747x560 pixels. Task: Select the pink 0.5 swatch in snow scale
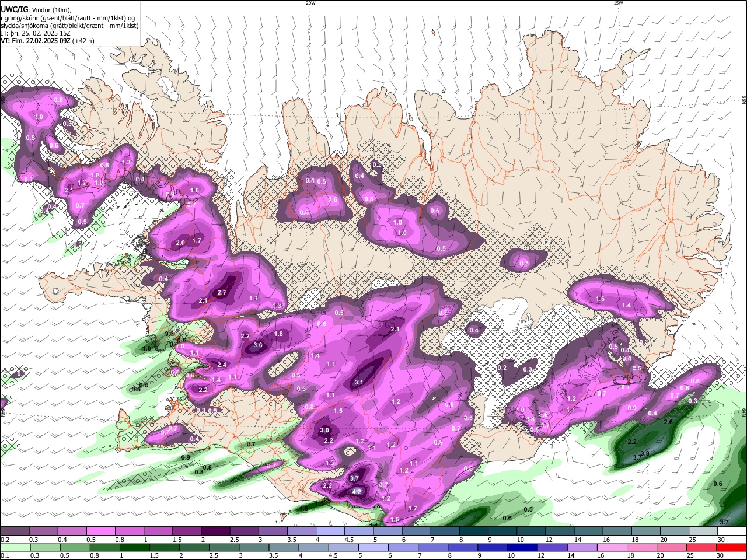[x=100, y=531]
